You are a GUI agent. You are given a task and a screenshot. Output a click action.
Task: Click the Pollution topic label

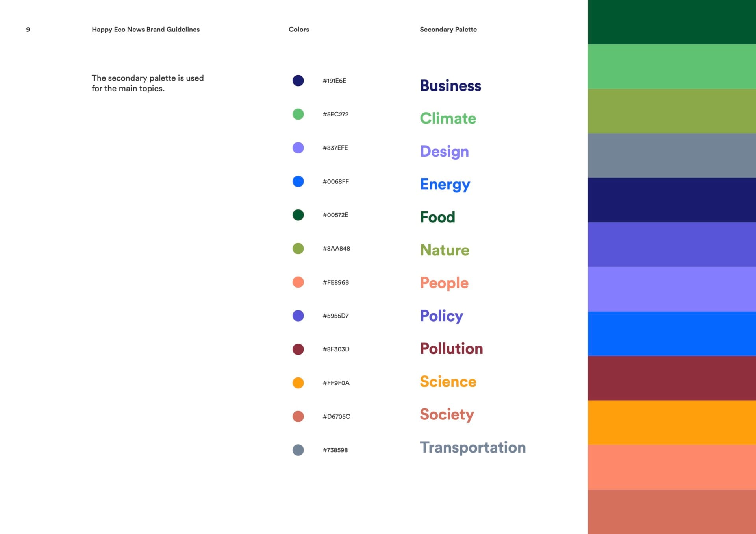click(451, 349)
